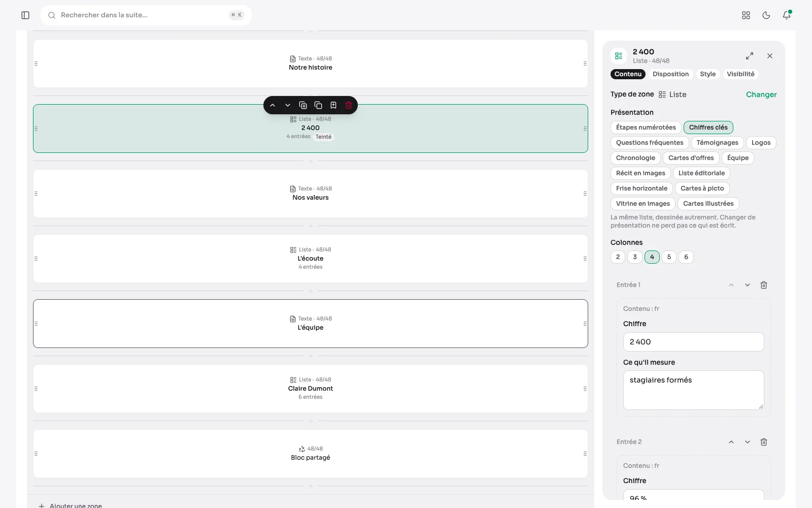The image size is (812, 508).
Task: Save selected zone with bookmark-plus icon
Action: pos(333,105)
